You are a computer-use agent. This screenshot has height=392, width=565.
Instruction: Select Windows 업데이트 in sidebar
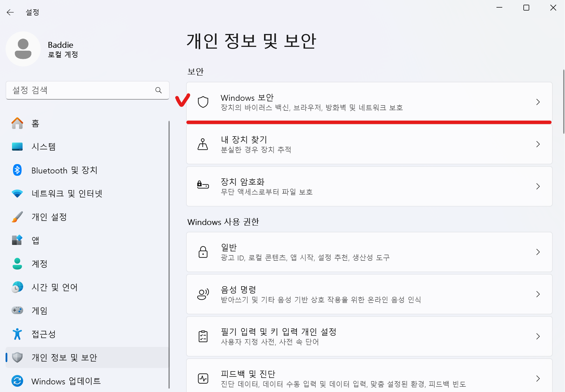pos(87,381)
